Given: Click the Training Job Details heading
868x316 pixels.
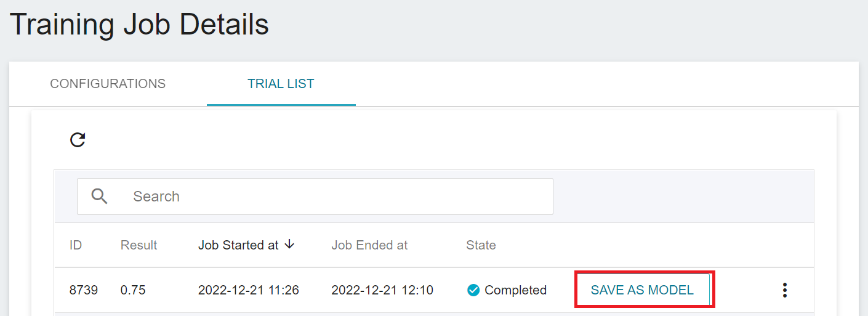Looking at the screenshot, I should pos(139,25).
